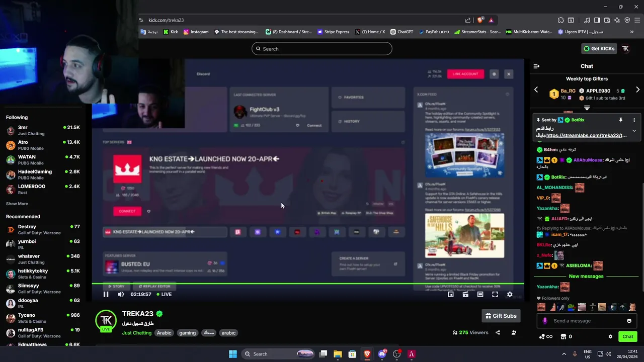Open StreamerStats bookmark
644x362 pixels.
[x=477, y=32]
